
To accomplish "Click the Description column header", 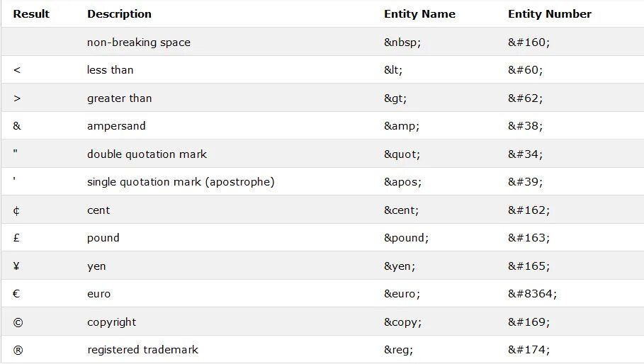I will tap(119, 13).
